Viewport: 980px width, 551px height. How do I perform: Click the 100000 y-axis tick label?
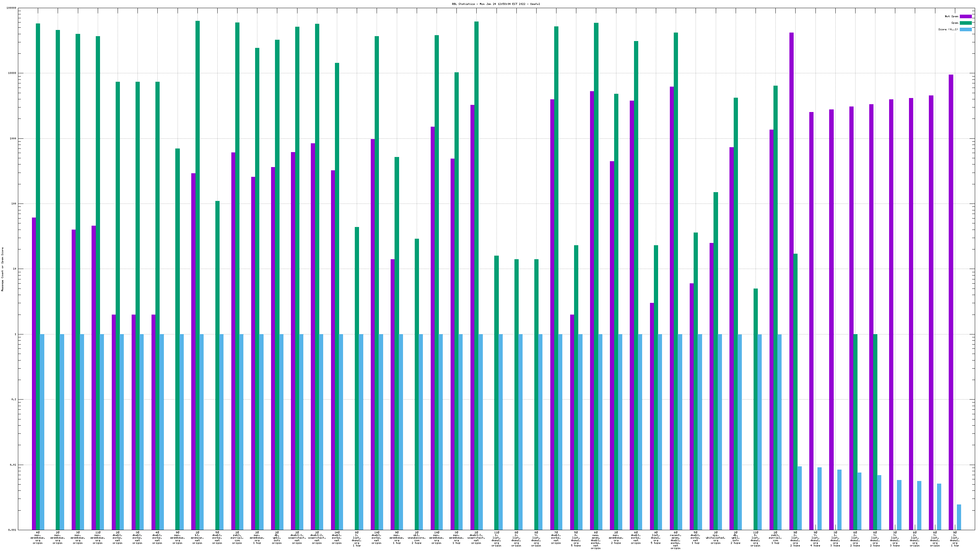coord(11,8)
